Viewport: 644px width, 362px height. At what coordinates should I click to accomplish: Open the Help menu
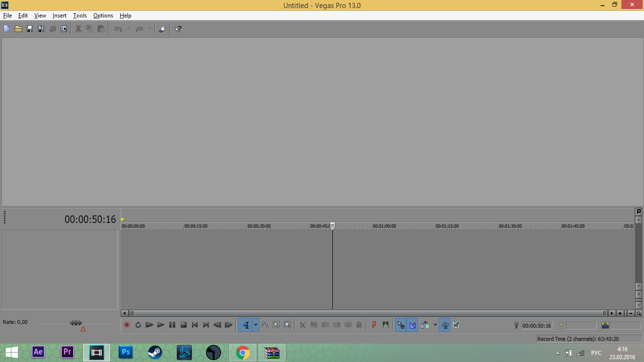(125, 16)
